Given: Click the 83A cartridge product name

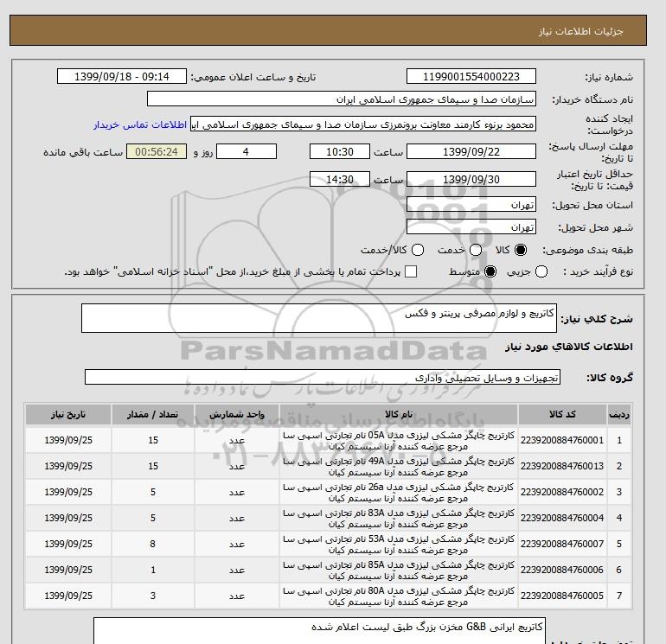Looking at the screenshot, I should 399,519.
